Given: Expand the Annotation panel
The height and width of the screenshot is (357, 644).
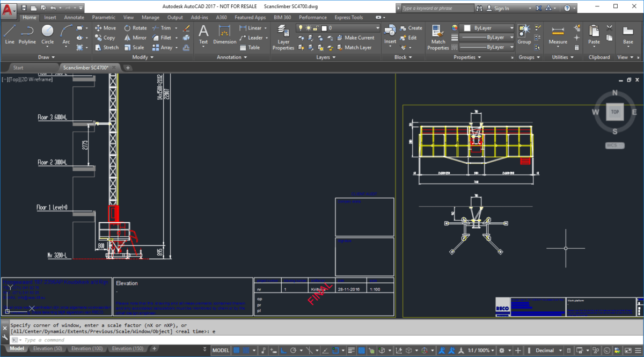Looking at the screenshot, I should pyautogui.click(x=232, y=57).
